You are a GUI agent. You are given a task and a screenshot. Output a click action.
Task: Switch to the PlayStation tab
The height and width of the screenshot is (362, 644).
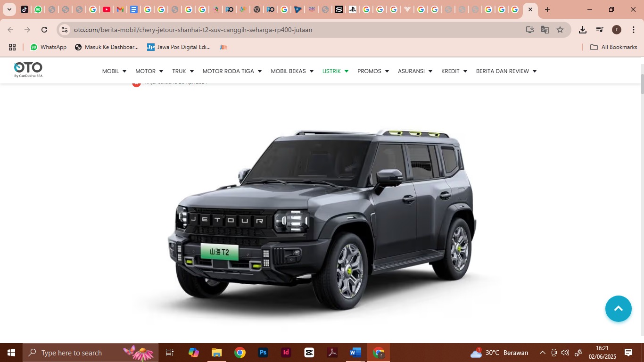tap(353, 9)
